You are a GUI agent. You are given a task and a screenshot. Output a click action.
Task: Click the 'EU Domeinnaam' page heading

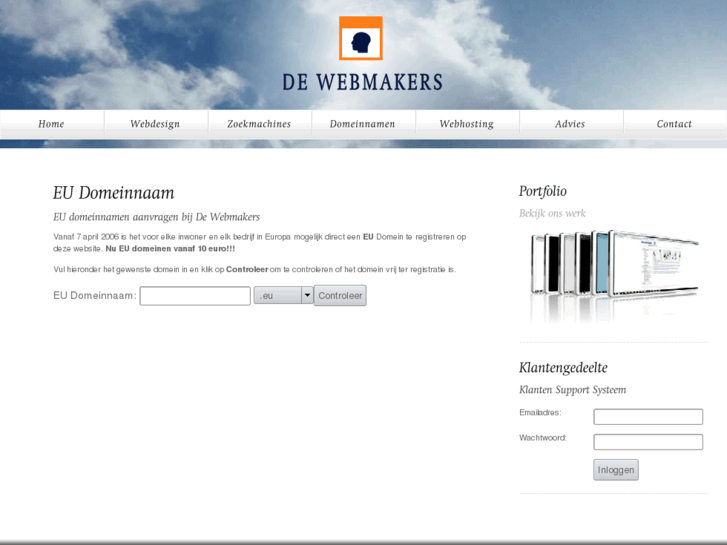114,193
